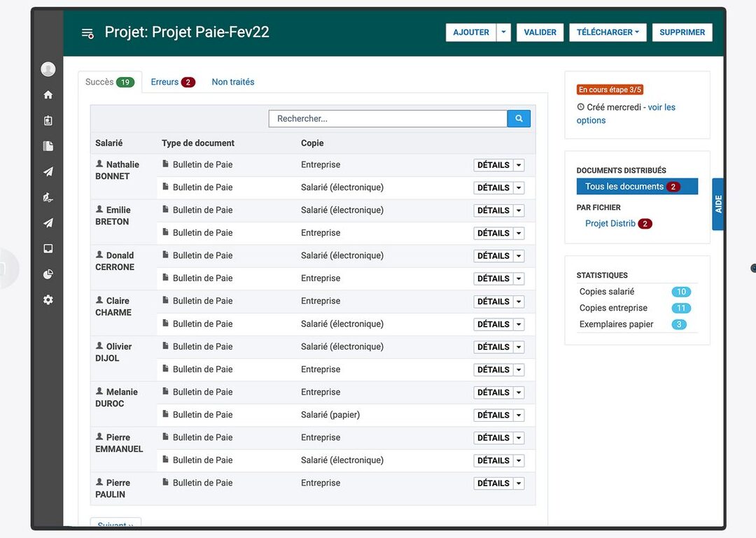Expand the AJOUTER dropdown arrow
The height and width of the screenshot is (538, 756).
(x=503, y=32)
